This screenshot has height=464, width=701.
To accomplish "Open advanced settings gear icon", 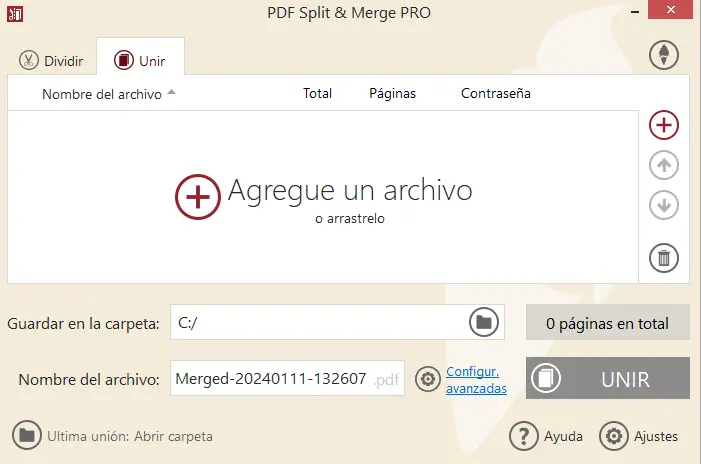I will tap(428, 379).
